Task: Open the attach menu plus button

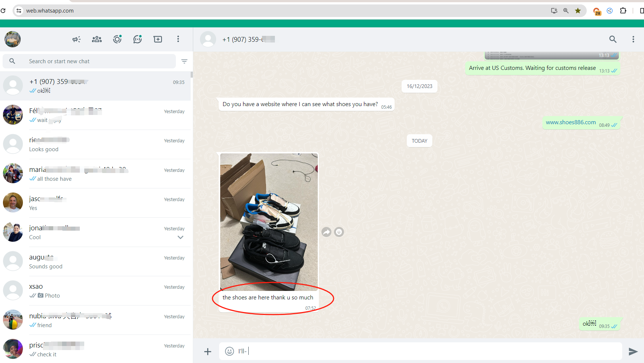Action: 208,351
